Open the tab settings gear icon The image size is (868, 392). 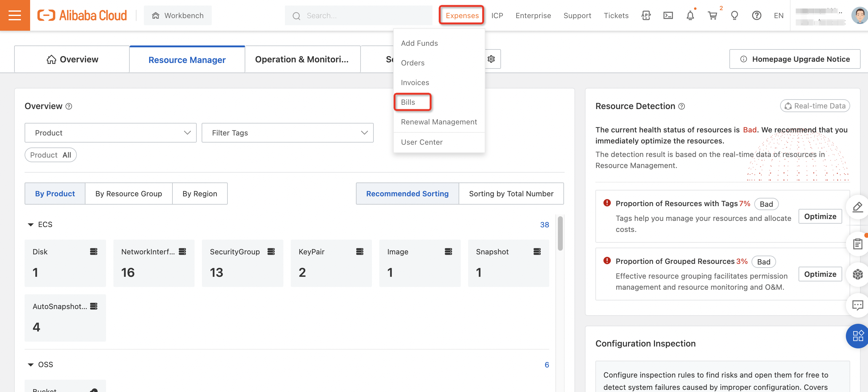pos(491,59)
